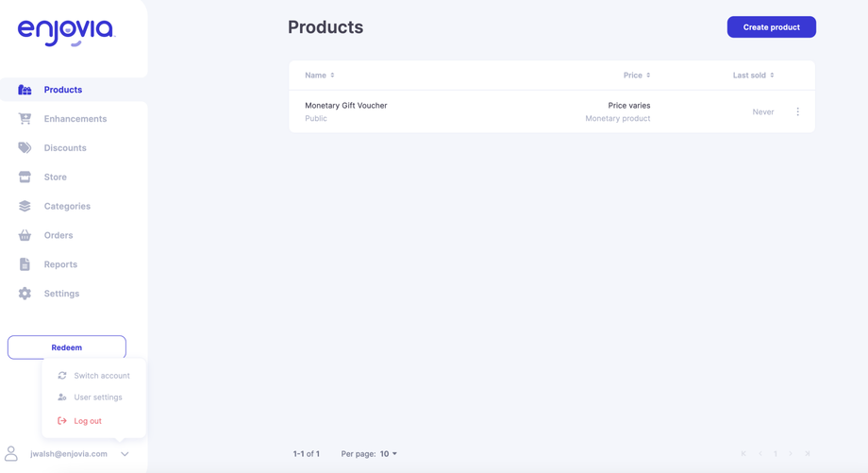
Task: Click the Discounts tag icon
Action: point(25,148)
